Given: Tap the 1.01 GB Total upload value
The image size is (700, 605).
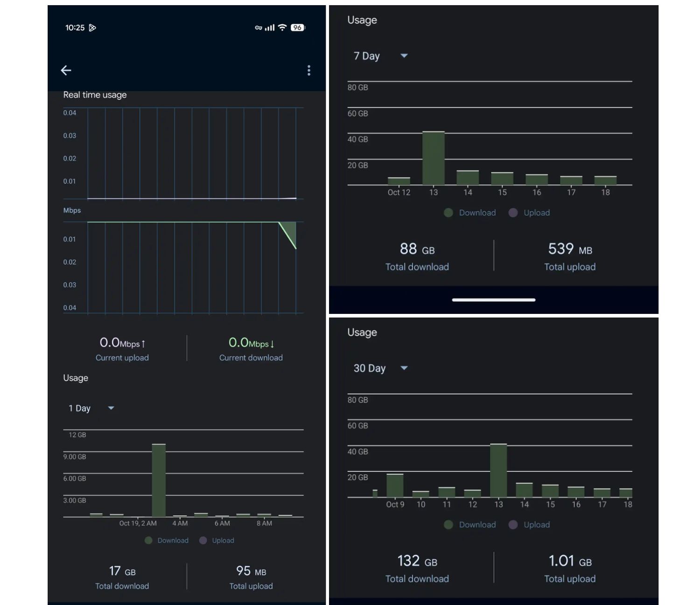Looking at the screenshot, I should pos(570,561).
